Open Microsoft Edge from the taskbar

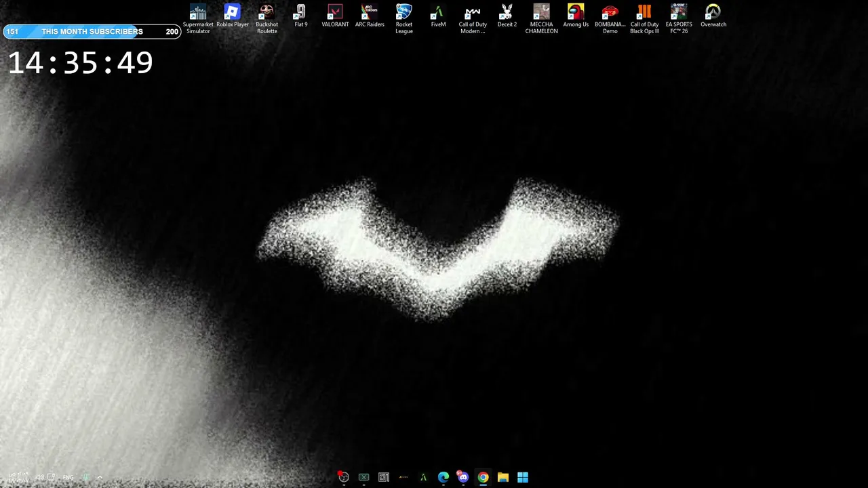click(443, 477)
